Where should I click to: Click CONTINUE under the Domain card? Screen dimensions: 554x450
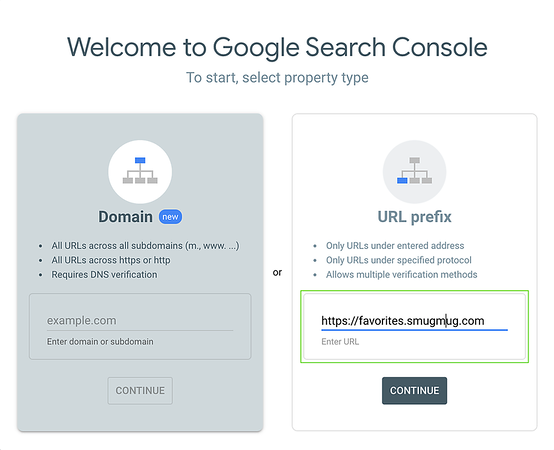[140, 391]
